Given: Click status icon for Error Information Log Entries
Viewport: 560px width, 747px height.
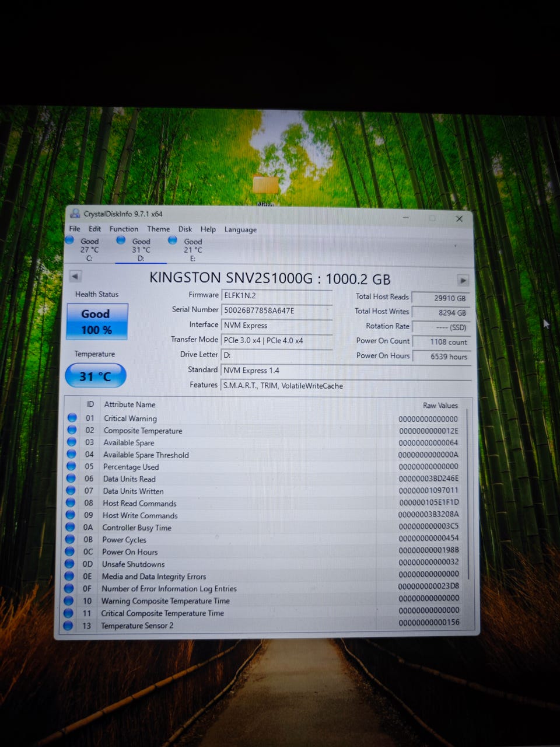Looking at the screenshot, I should [x=69, y=588].
